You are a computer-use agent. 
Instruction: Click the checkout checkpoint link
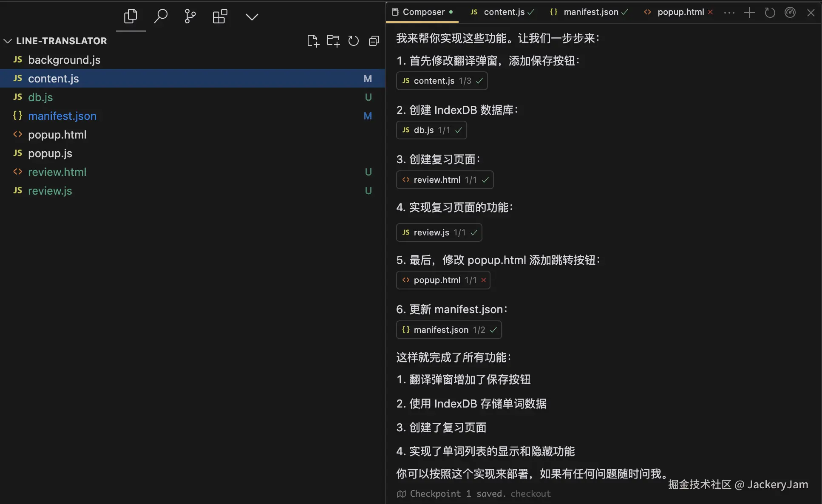click(x=530, y=494)
